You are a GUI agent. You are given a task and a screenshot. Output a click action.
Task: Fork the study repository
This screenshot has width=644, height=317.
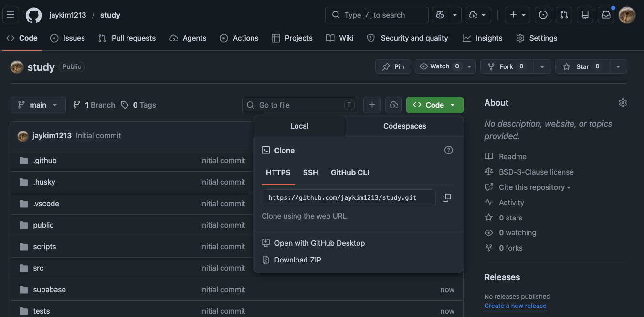point(507,66)
